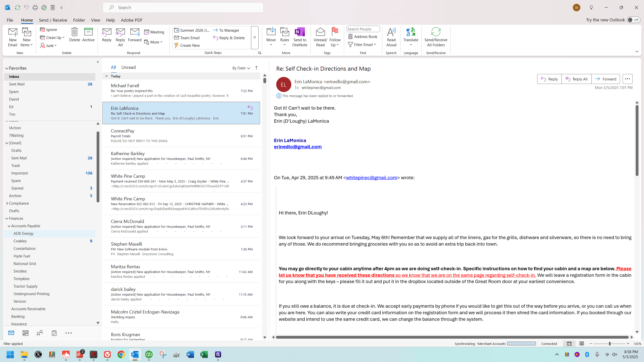The height and width of the screenshot is (362, 644).
Task: Expand the Quick Steps gallery
Action: (x=255, y=38)
